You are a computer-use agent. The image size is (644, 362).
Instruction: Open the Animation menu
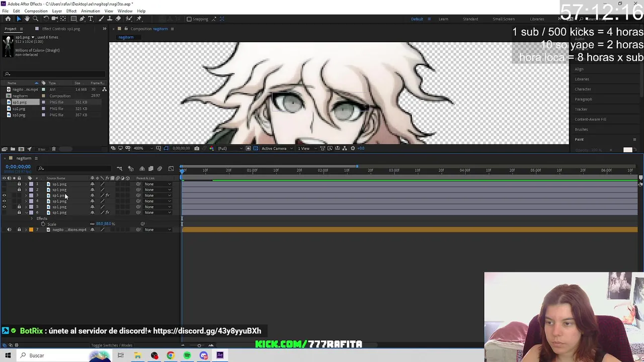point(91,11)
